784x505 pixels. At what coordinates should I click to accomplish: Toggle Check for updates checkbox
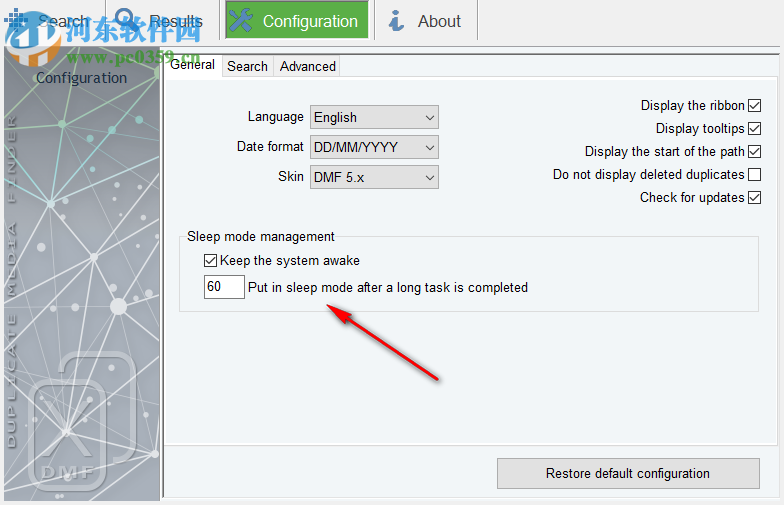(x=754, y=198)
